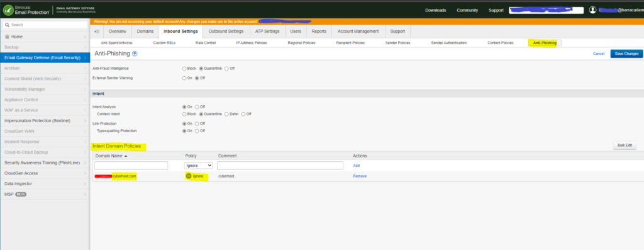Collapse sidebar using the menu toggle icon
The image size is (644, 250).
pos(96,31)
